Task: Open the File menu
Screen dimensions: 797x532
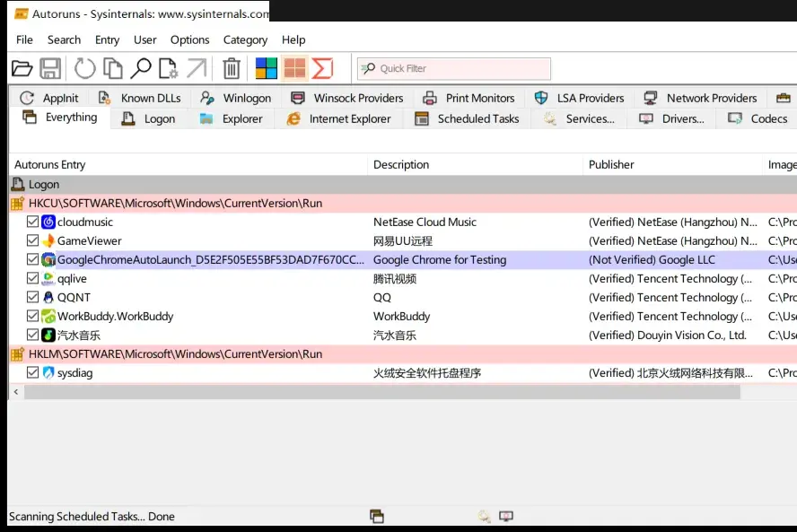Action: pos(24,39)
